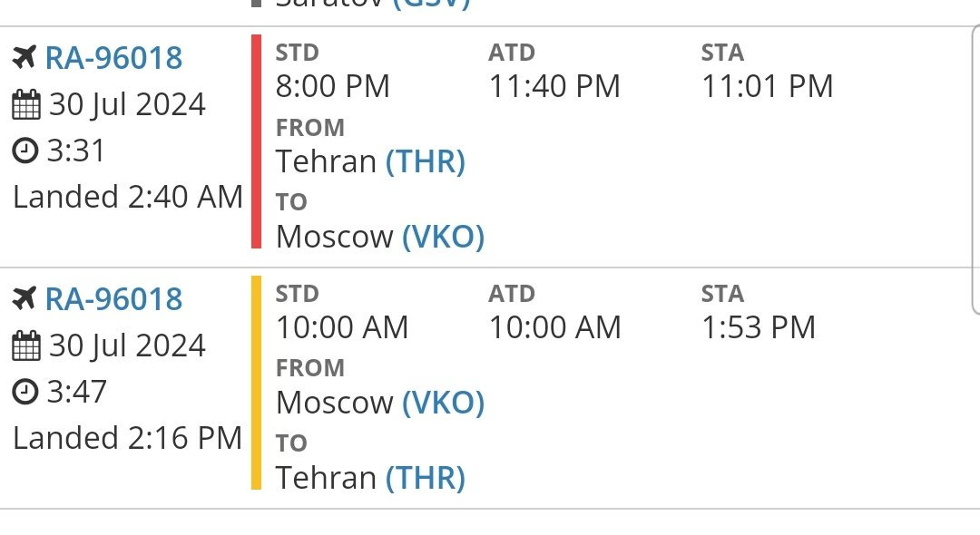Select the Landed 2:16 PM status text

(x=128, y=438)
